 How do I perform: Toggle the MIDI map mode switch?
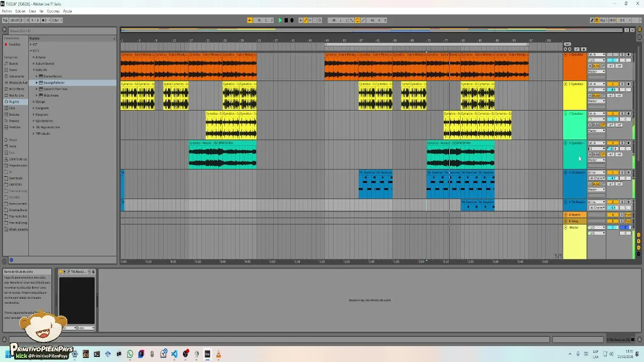[613, 20]
